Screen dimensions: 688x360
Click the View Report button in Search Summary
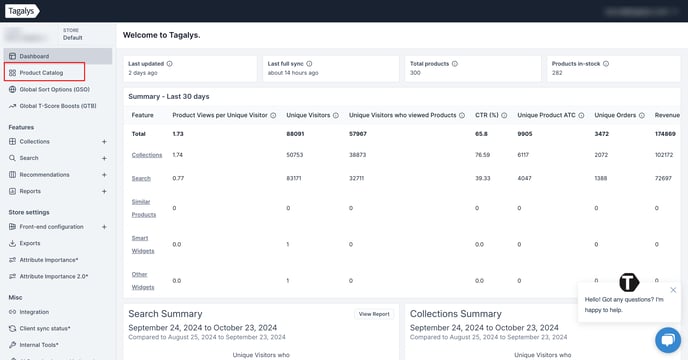pos(374,314)
